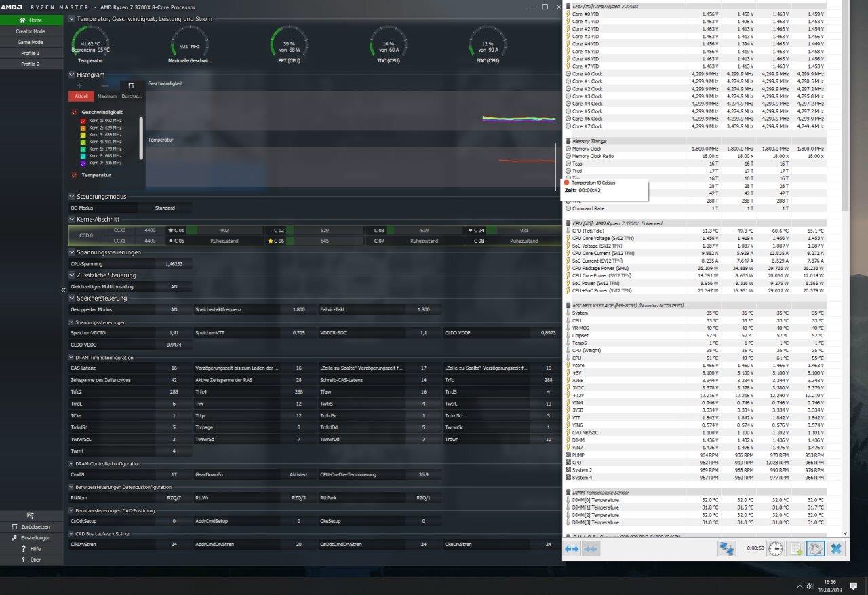Screen dimensions: 868x595
Task: Open the Home tab in Ryzen Master
Action: 31,20
